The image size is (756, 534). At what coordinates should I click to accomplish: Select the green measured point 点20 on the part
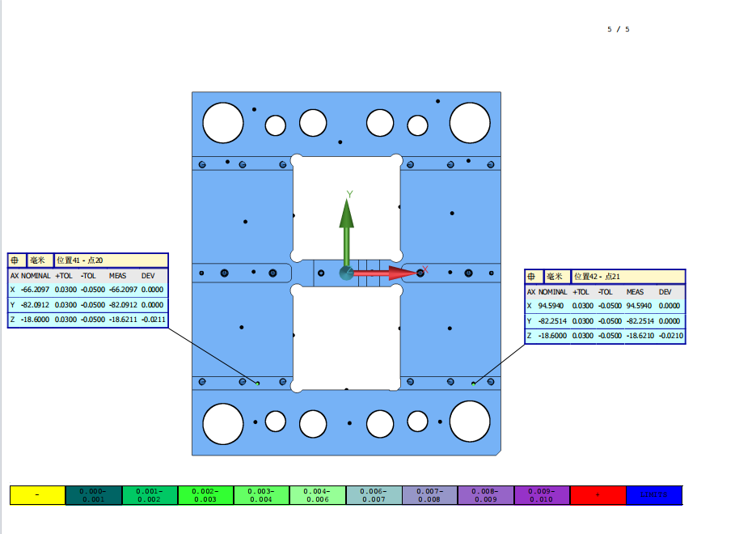tap(257, 384)
